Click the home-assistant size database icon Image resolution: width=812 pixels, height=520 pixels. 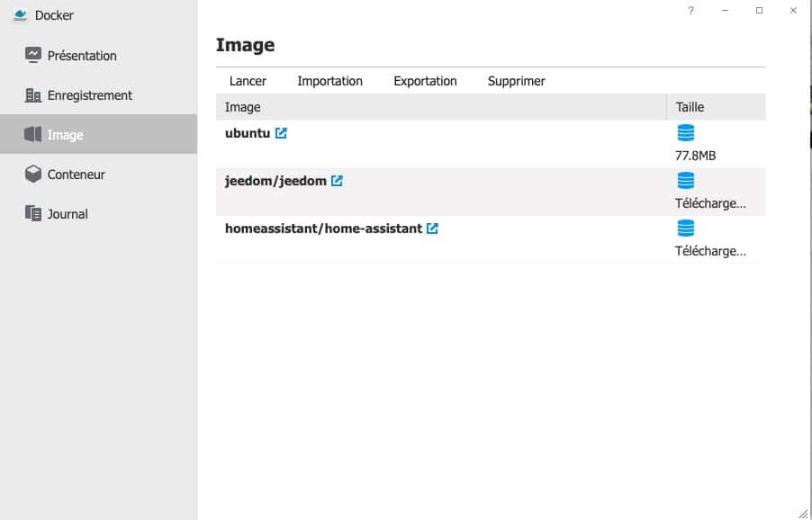686,229
